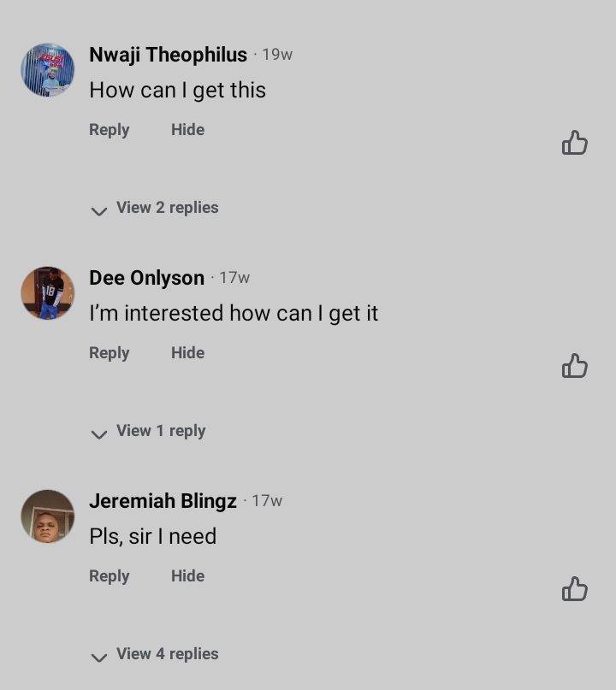
Task: Click the 19w timestamp
Action: coord(277,55)
